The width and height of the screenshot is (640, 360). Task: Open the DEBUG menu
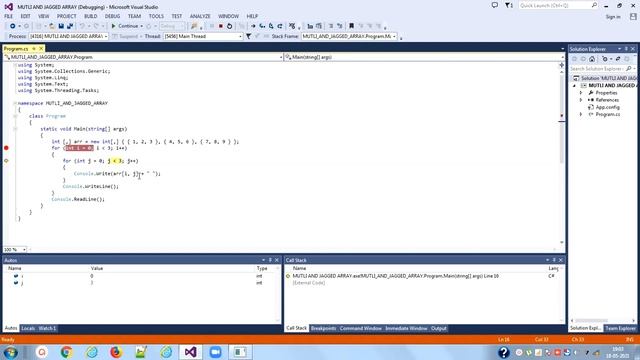click(x=112, y=16)
